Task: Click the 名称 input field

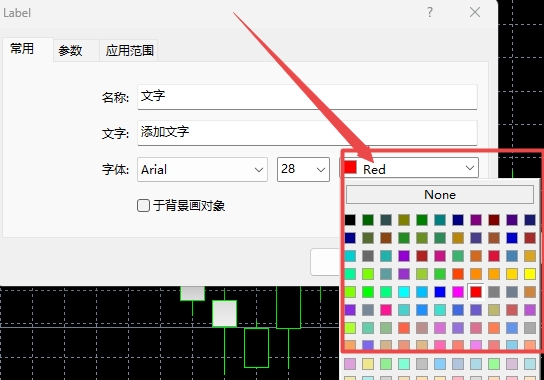Action: (x=307, y=97)
